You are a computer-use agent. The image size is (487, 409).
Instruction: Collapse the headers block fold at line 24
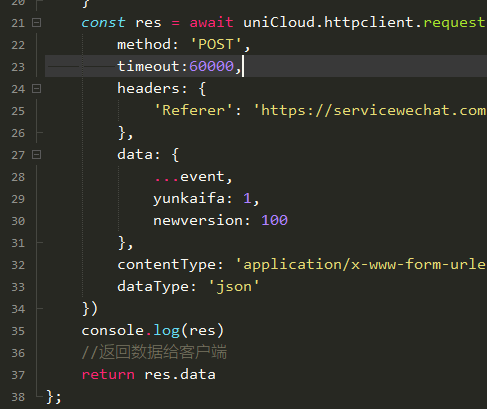36,89
